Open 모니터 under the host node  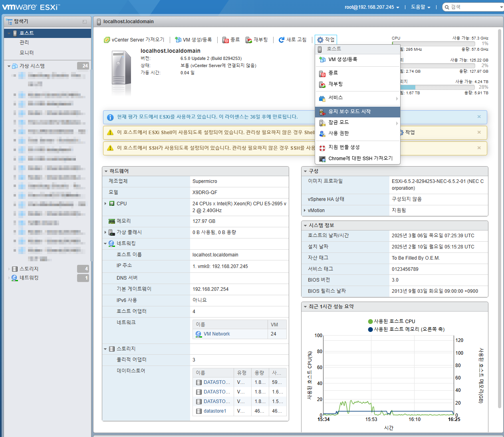(x=27, y=53)
